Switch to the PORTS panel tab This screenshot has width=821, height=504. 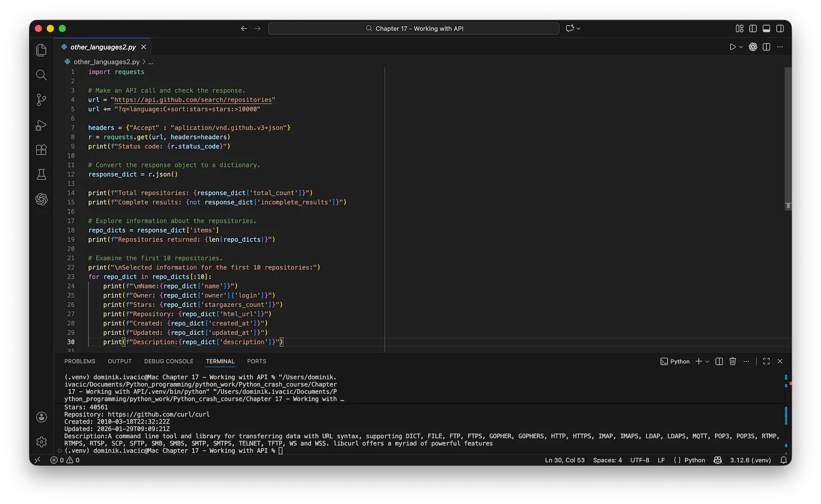click(x=257, y=361)
